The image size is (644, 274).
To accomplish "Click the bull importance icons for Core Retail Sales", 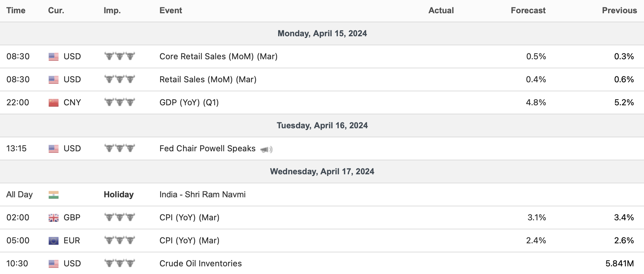I will click(119, 56).
